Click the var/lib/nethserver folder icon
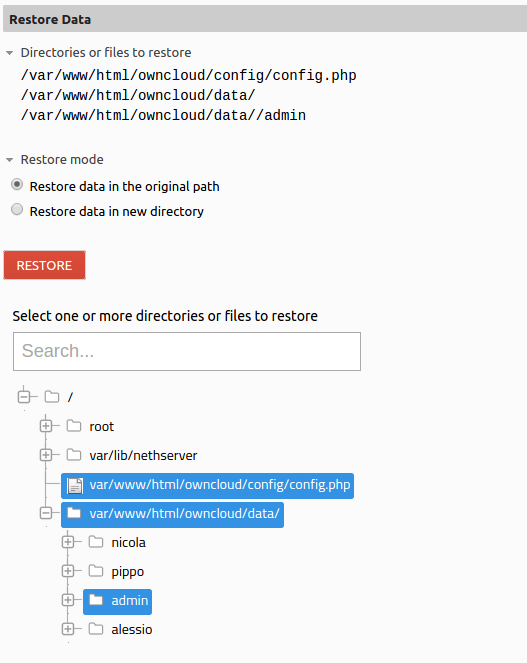The image size is (527, 663). pos(74,455)
